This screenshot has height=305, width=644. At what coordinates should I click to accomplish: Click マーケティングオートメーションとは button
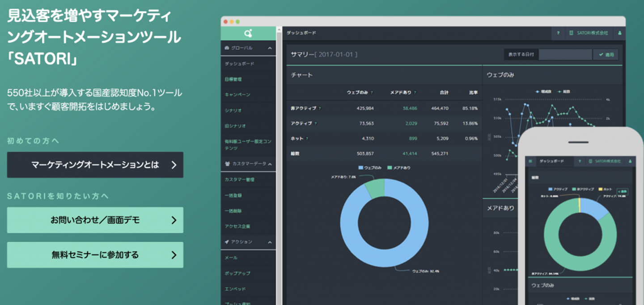click(x=95, y=165)
